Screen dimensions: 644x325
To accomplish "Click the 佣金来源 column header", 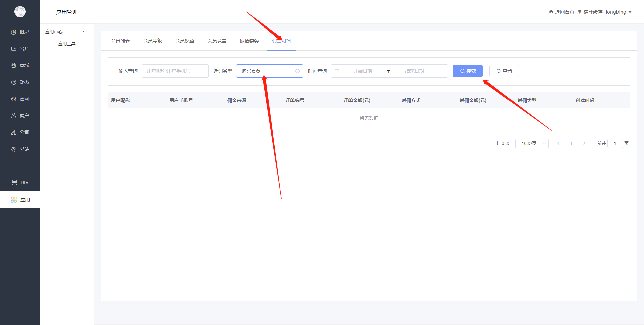I will 237,100.
